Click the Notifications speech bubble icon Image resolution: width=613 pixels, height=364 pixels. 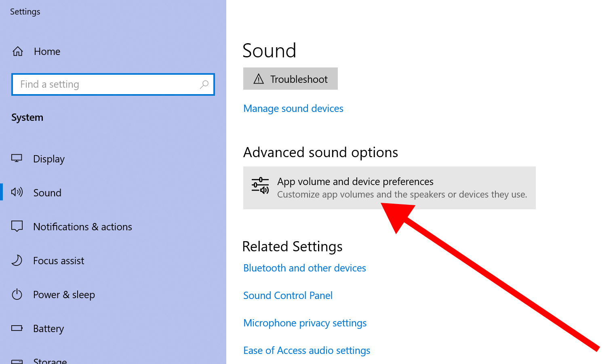(17, 226)
